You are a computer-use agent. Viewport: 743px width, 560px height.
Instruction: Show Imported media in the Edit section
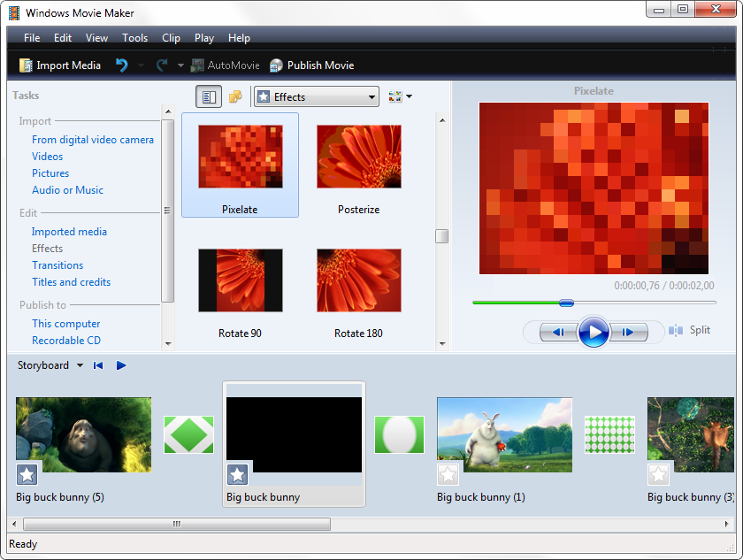click(x=69, y=232)
